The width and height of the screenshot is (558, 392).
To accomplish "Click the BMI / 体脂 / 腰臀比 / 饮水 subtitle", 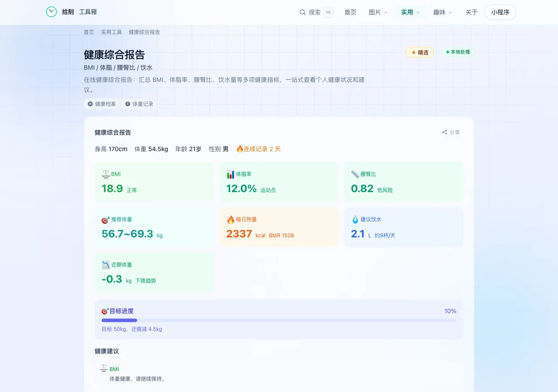I will tap(118, 68).
